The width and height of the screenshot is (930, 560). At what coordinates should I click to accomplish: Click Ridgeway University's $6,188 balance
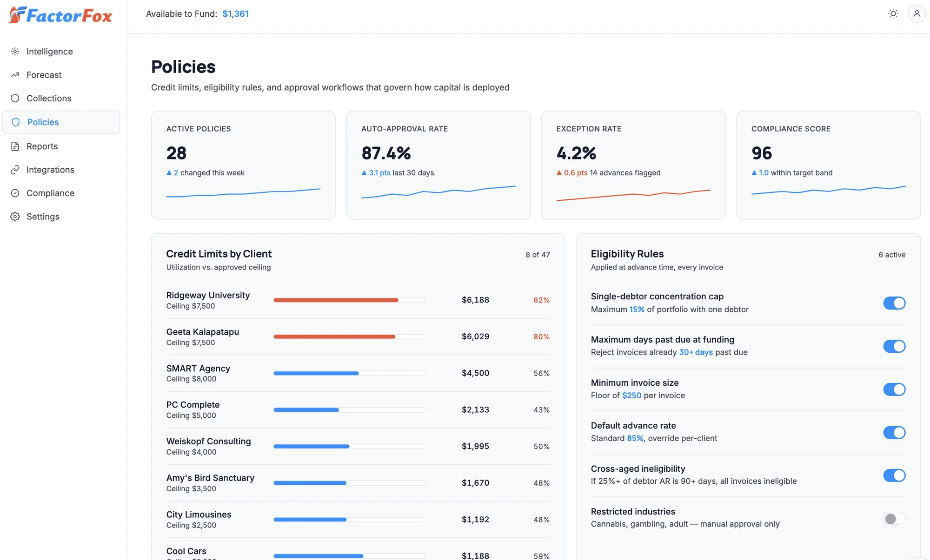[475, 300]
